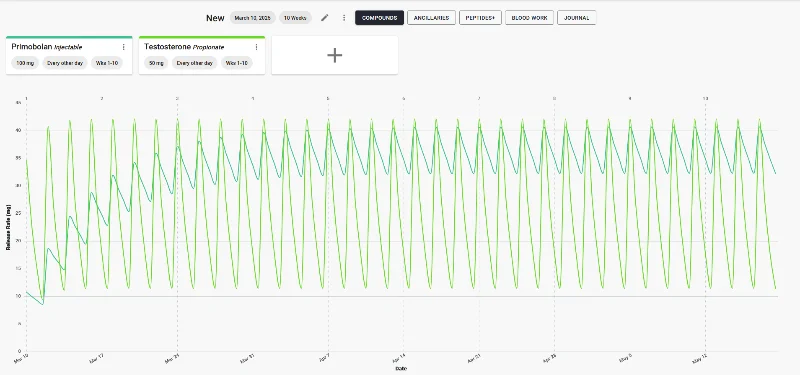Screen dimensions: 800x375
Task: Add a new compound with the plus card
Action: click(335, 55)
